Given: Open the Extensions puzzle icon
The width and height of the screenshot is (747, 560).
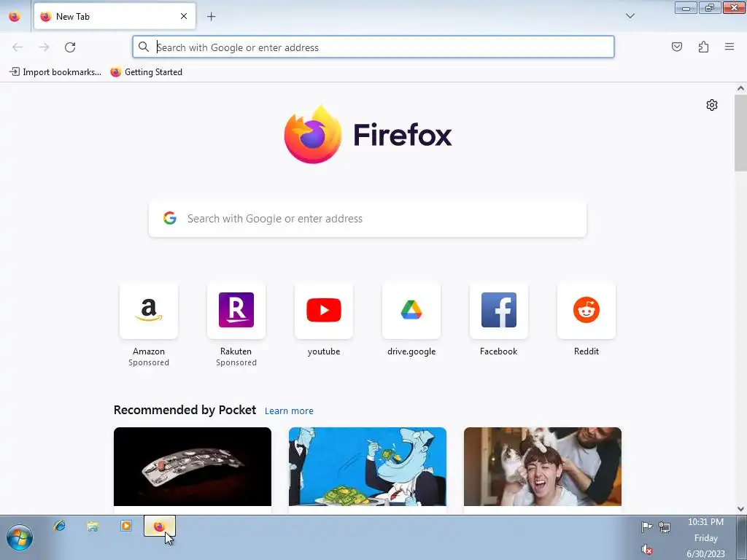Looking at the screenshot, I should (x=703, y=47).
